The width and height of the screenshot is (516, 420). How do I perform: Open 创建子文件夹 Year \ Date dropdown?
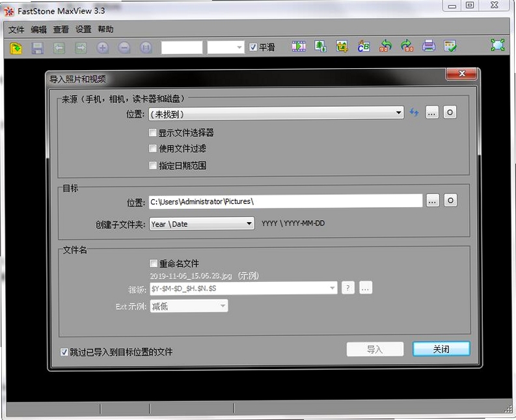coord(202,223)
